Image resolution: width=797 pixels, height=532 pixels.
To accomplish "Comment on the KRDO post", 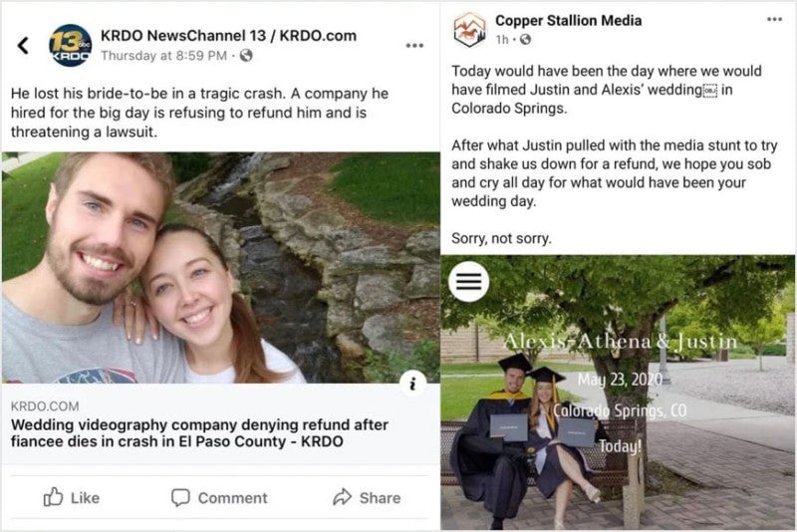I will click(x=219, y=497).
